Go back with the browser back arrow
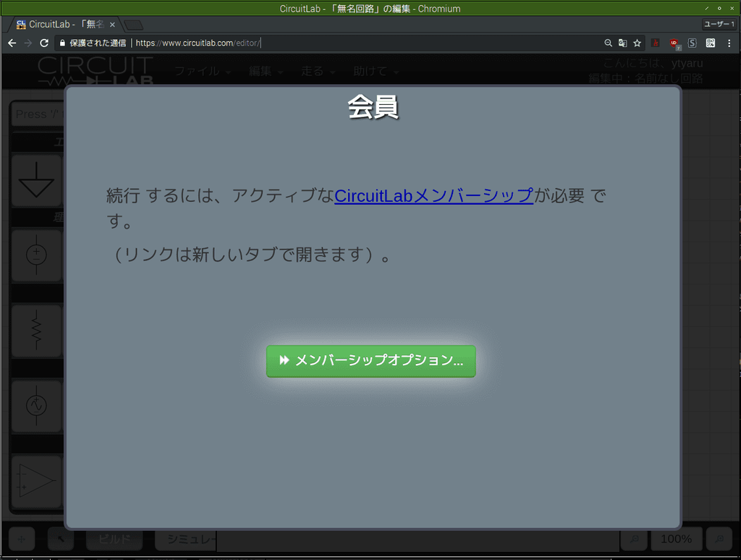Image resolution: width=741 pixels, height=560 pixels. (x=12, y=43)
